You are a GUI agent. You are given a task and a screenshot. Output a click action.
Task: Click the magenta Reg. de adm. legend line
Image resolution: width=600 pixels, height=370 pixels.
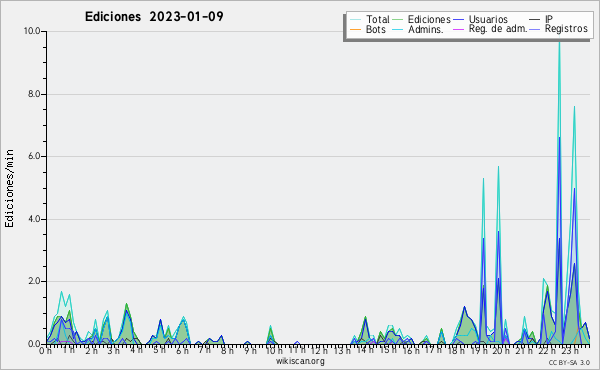[458, 29]
